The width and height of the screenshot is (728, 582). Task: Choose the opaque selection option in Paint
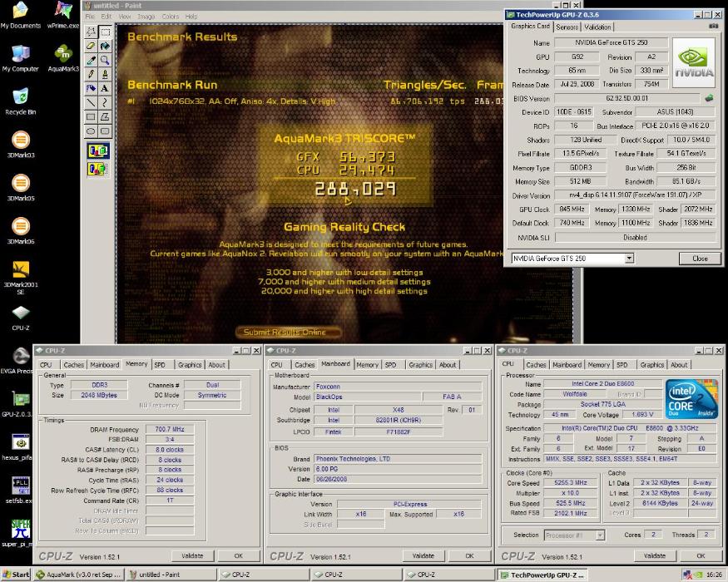click(x=98, y=150)
